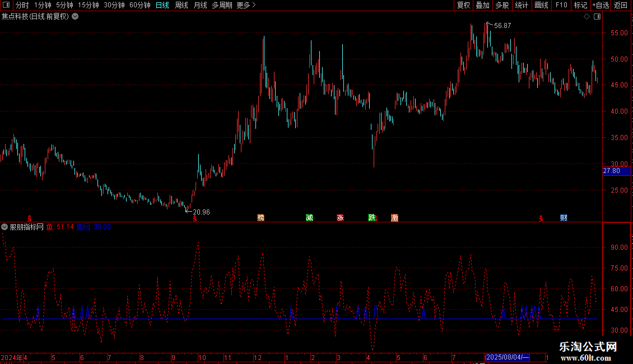
Task: Toggle the right side panel icon
Action: point(597,17)
